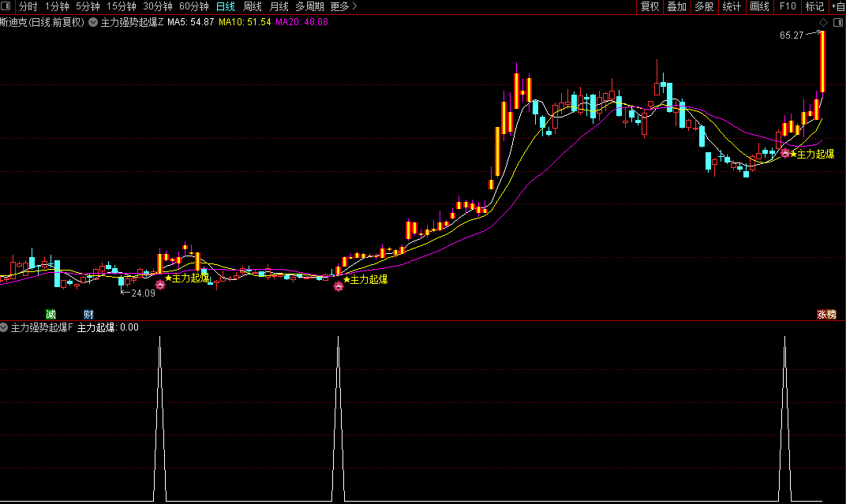
Task: Switch to the 30分钟 period
Action: point(158,6)
